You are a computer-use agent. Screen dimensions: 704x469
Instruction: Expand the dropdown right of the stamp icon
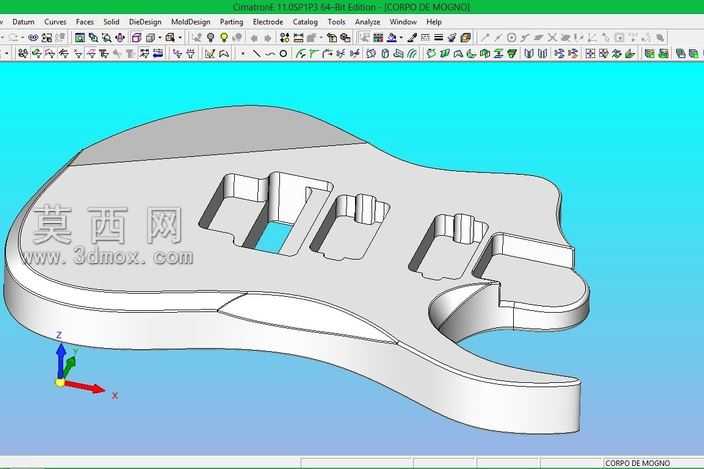(400, 38)
